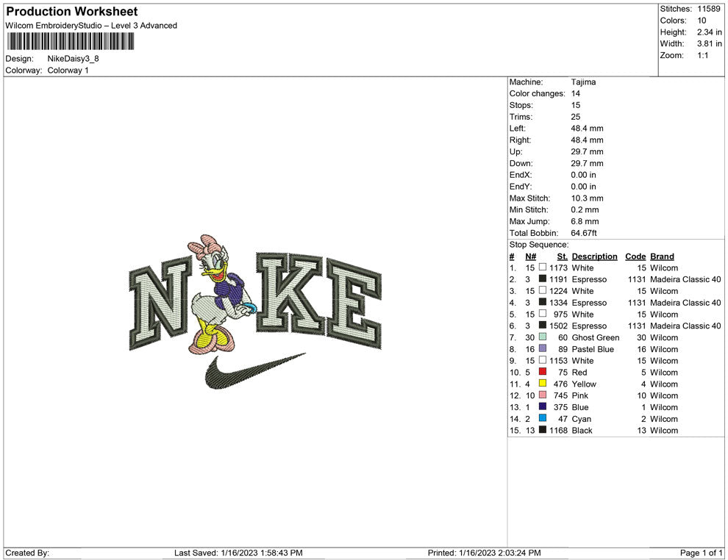728x560 pixels.
Task: Click the stitch count '1502' for Espresso
Action: click(x=558, y=326)
